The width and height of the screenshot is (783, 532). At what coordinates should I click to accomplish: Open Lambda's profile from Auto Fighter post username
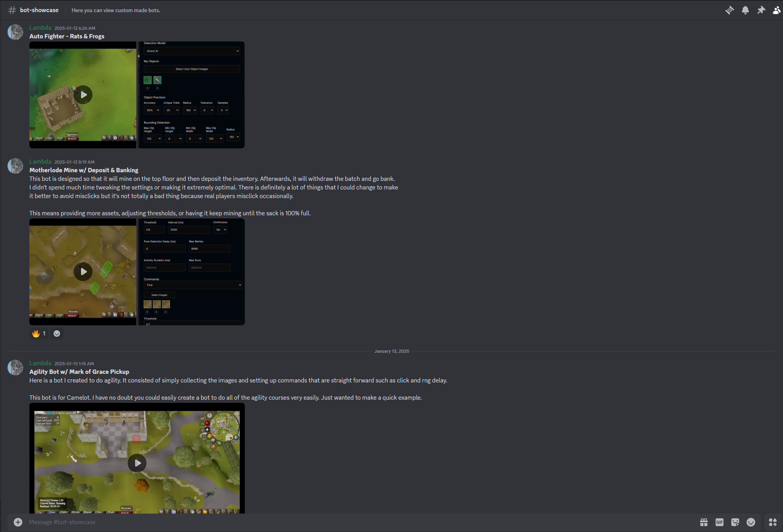40,28
